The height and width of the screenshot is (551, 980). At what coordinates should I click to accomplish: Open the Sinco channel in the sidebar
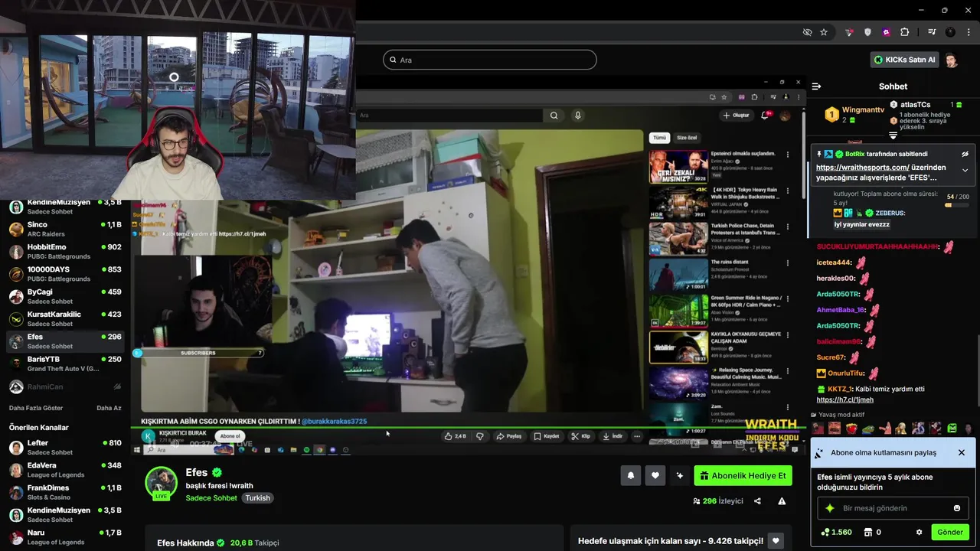click(x=65, y=229)
